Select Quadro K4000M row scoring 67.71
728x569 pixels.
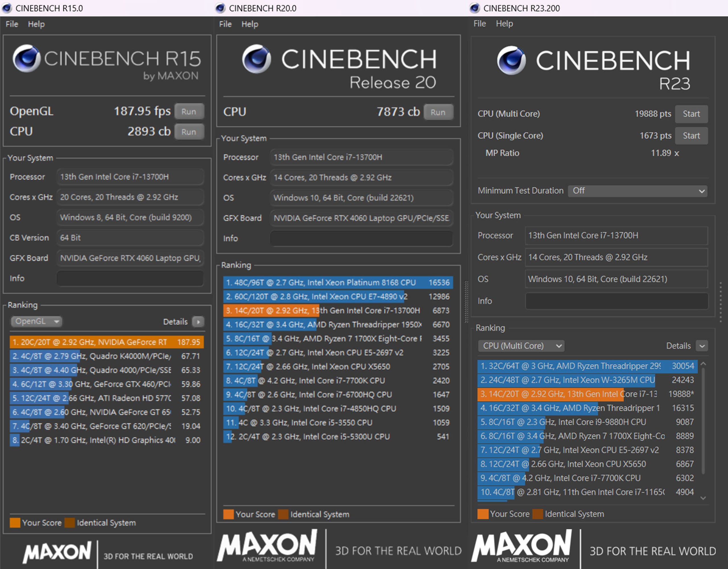pos(107,356)
